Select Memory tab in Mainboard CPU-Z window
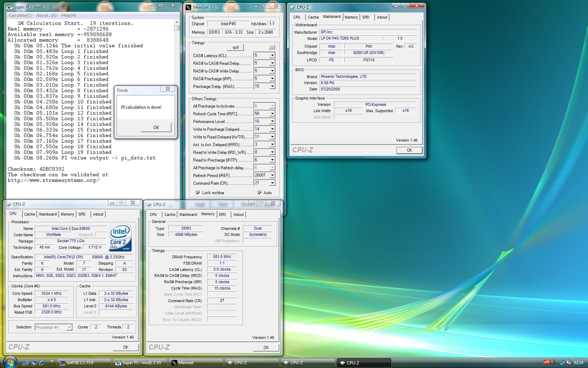 [351, 17]
